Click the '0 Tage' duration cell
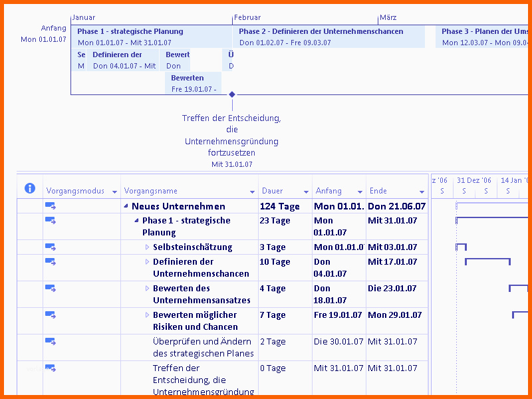Viewport: 532px width, 399px height. [x=285, y=378]
